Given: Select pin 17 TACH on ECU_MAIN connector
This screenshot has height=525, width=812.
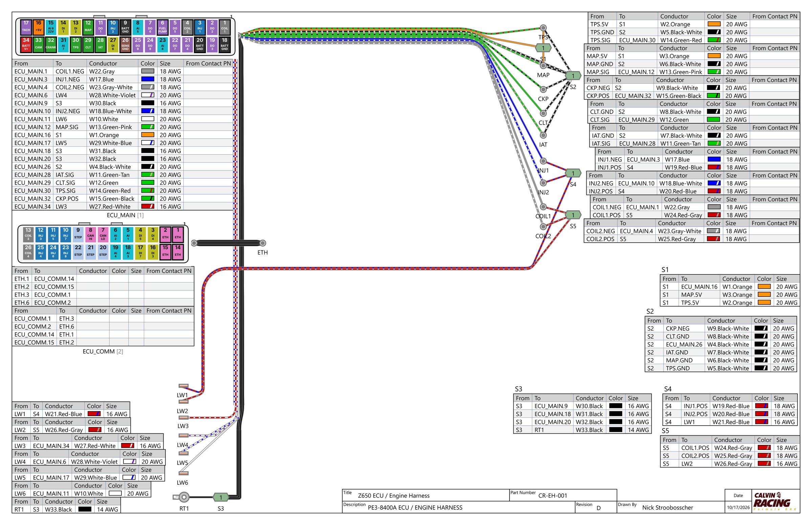Looking at the screenshot, I should pos(26,27).
